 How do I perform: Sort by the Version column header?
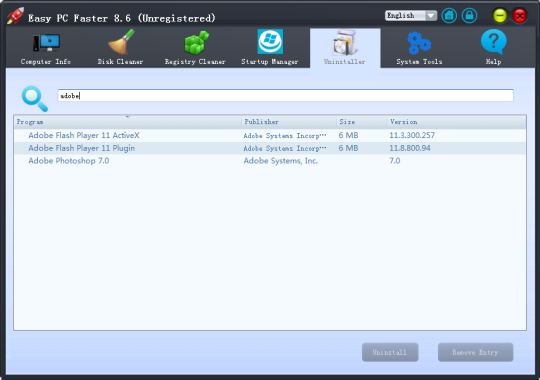pos(457,122)
